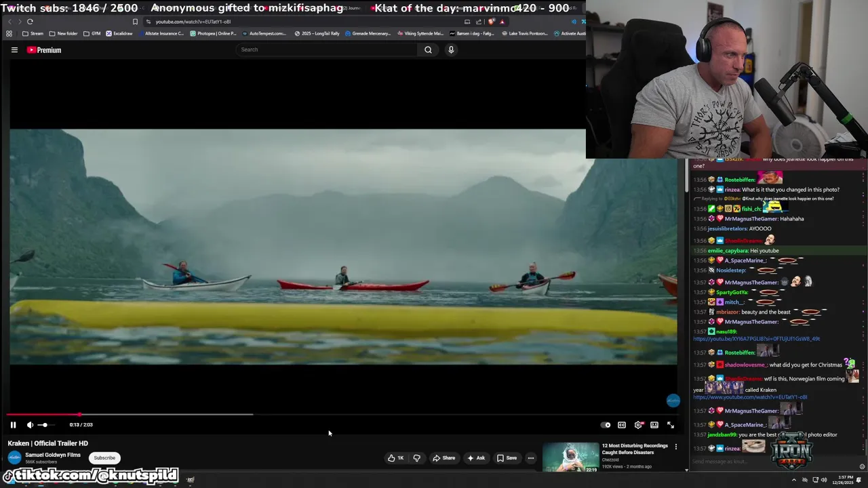Show hidden icons taskbar chevron

coord(794,480)
